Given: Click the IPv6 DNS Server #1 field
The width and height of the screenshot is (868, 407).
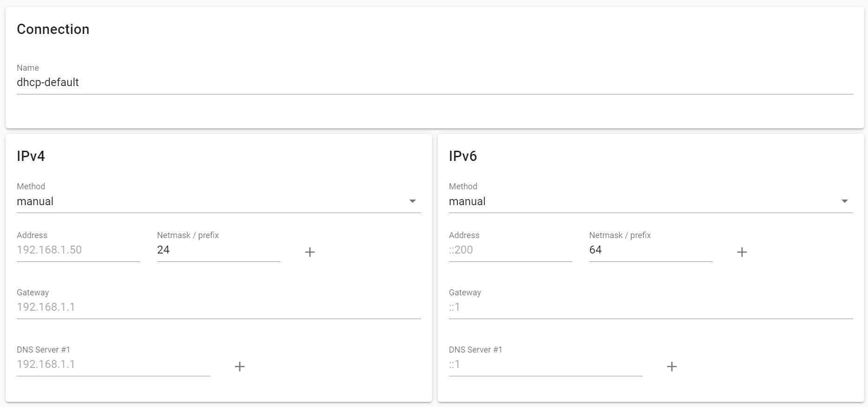Looking at the screenshot, I should coord(546,364).
